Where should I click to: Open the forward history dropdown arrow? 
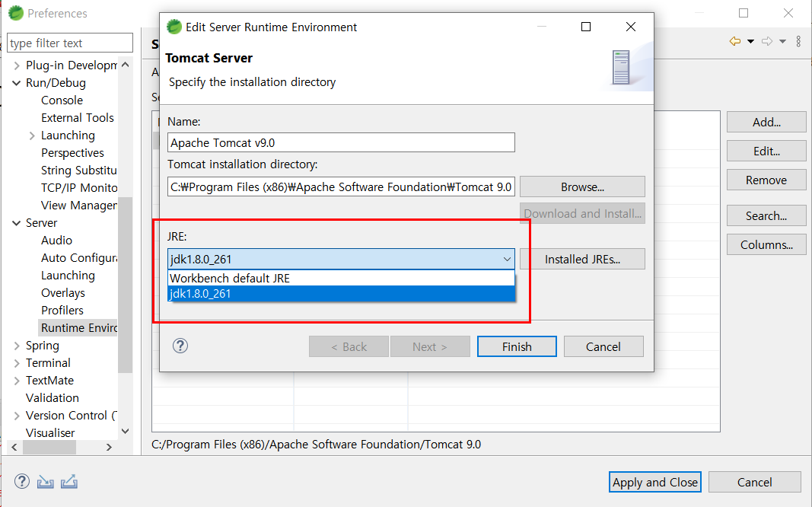click(782, 41)
